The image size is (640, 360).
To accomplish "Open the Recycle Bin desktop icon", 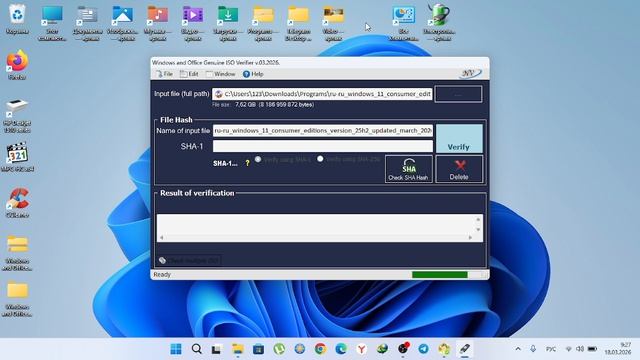I will pos(17,20).
